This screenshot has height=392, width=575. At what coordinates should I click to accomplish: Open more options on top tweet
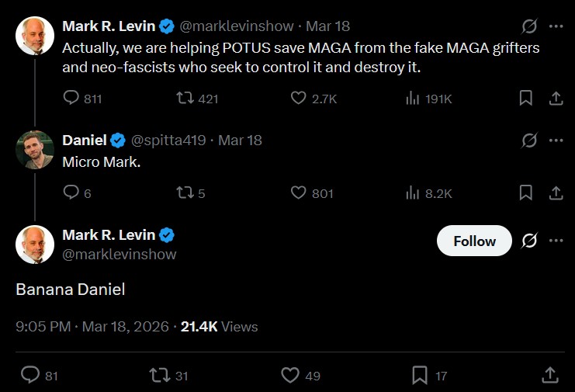tap(556, 26)
